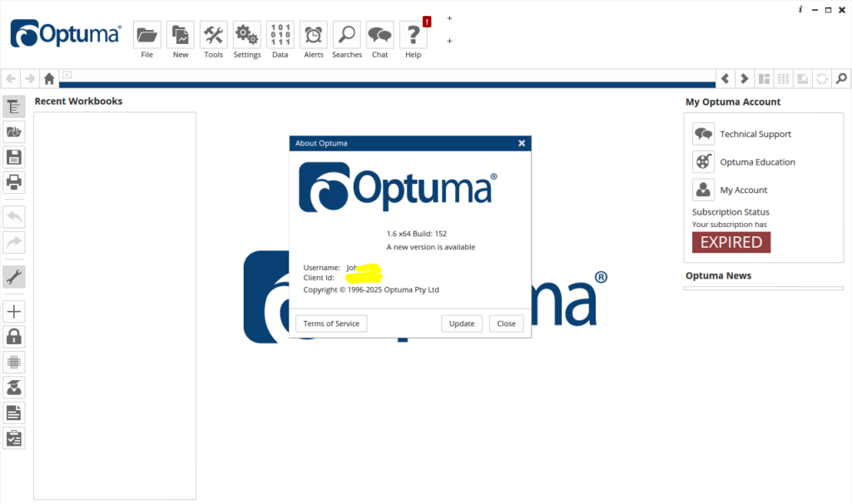Open Settings gears icon
Image resolution: width=852 pixels, height=504 pixels.
click(246, 35)
